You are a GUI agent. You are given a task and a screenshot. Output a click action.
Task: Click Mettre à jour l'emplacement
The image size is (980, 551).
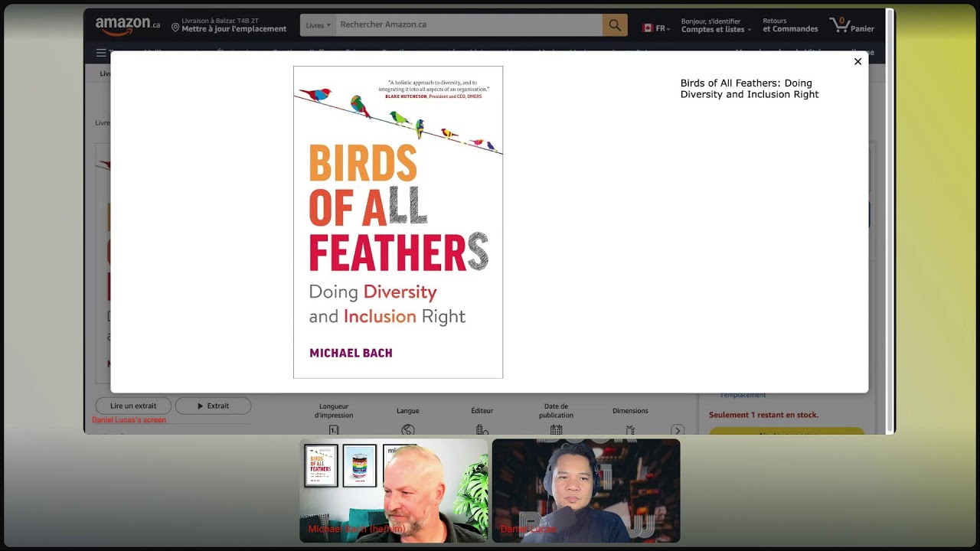pos(234,29)
